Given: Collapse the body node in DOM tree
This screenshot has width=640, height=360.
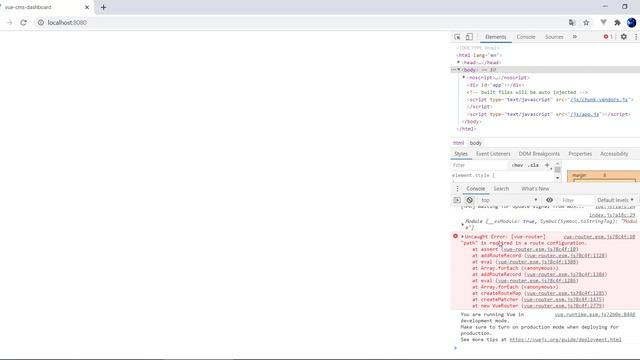Looking at the screenshot, I should click(459, 70).
